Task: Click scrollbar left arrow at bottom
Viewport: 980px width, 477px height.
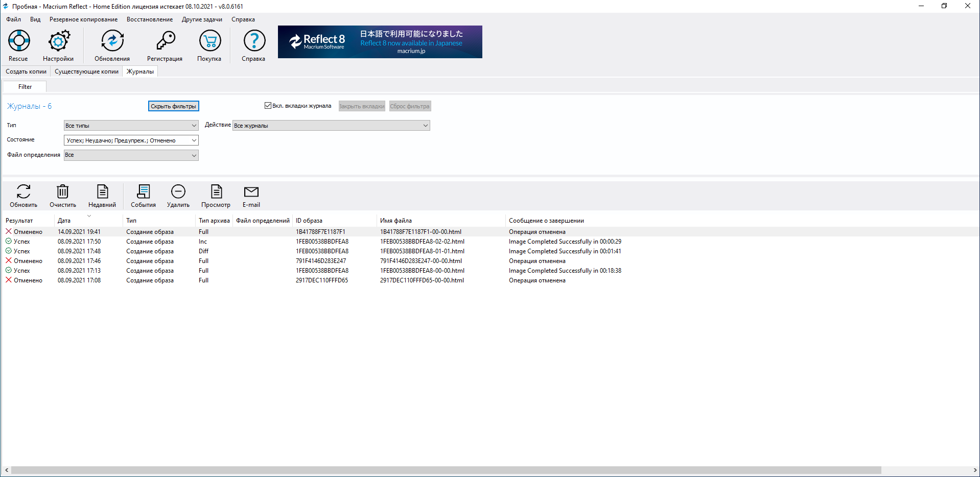Action: [x=6, y=470]
